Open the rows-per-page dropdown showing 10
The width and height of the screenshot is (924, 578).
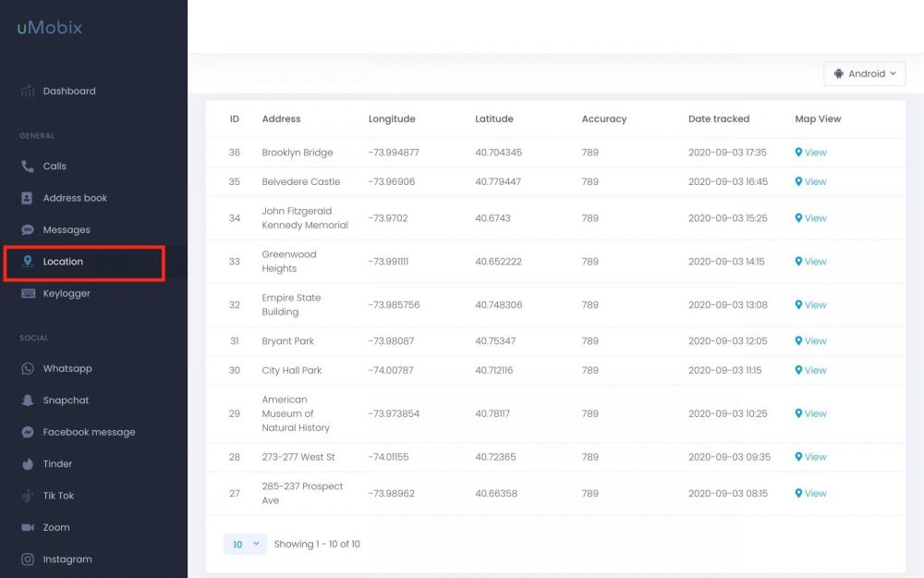tap(245, 545)
